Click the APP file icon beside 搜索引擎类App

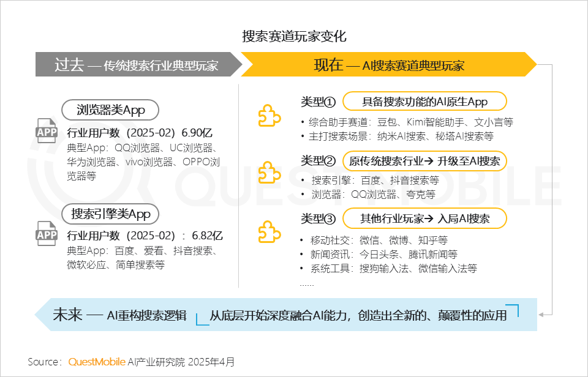tap(47, 234)
